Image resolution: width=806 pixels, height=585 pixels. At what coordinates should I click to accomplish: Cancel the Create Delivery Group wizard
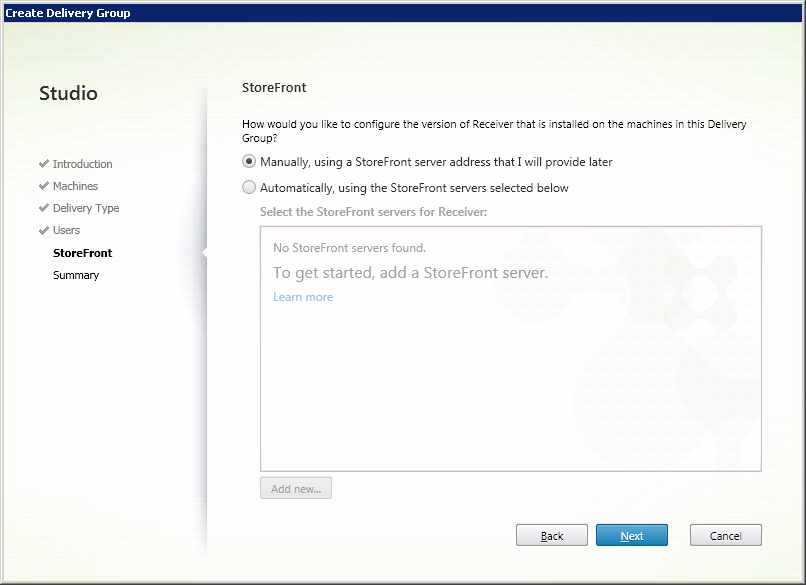tap(726, 535)
